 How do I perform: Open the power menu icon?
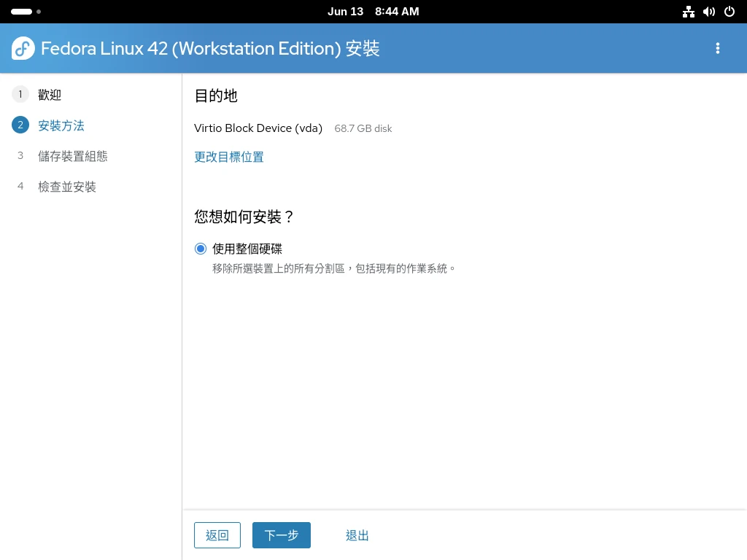[x=729, y=12]
